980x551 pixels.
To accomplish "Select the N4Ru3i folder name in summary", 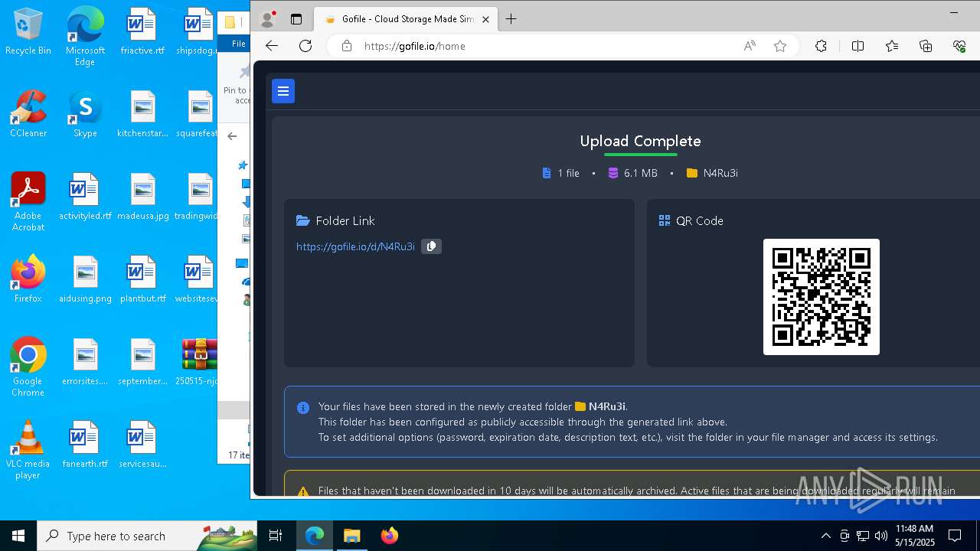I will click(x=720, y=173).
